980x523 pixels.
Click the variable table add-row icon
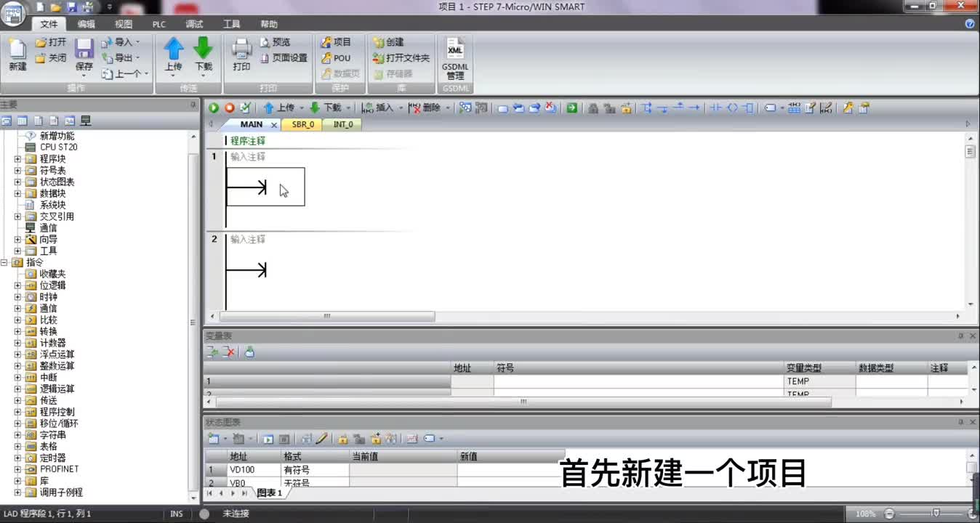213,352
